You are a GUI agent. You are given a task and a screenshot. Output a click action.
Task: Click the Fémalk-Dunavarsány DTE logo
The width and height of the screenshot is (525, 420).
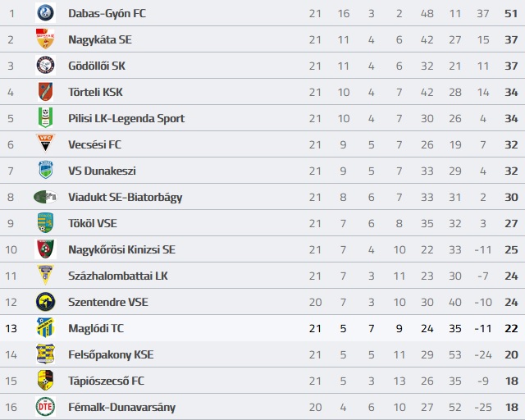(45, 407)
